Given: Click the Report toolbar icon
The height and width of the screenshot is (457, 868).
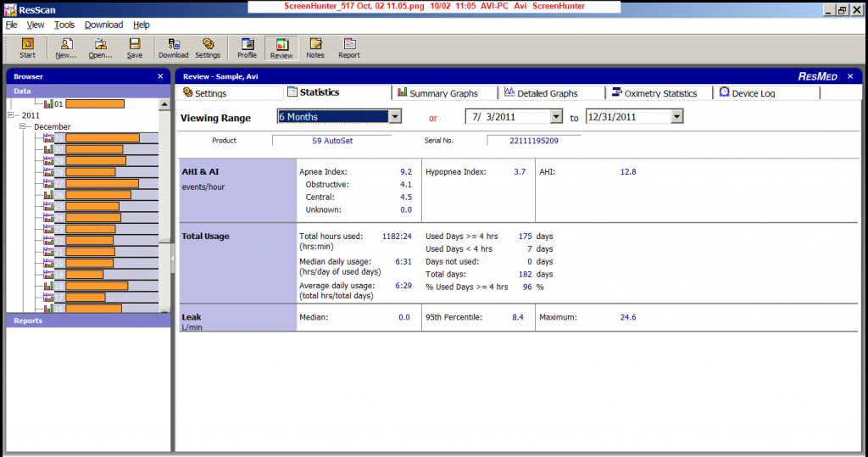Looking at the screenshot, I should (349, 47).
